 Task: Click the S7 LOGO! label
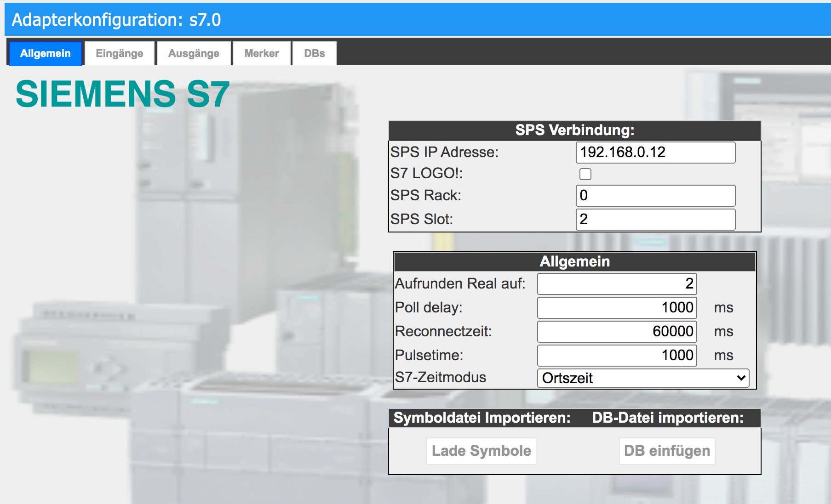(427, 173)
